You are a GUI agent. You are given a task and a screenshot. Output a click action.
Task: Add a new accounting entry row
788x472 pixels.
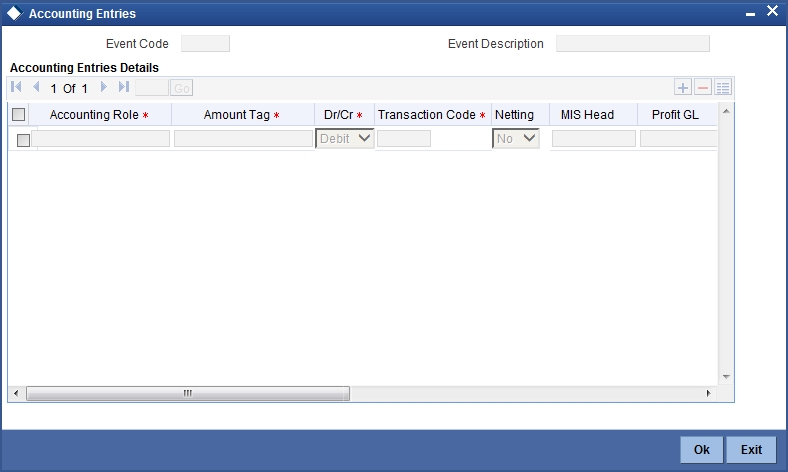(x=683, y=87)
